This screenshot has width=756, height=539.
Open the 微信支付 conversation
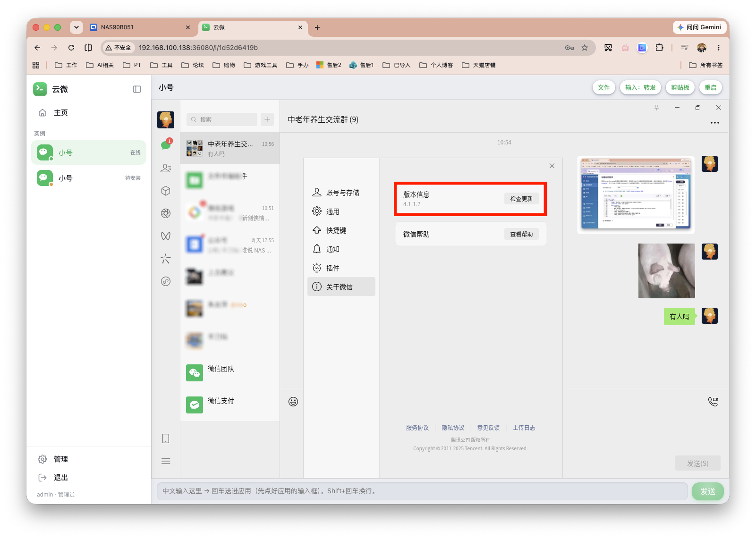pyautogui.click(x=230, y=405)
